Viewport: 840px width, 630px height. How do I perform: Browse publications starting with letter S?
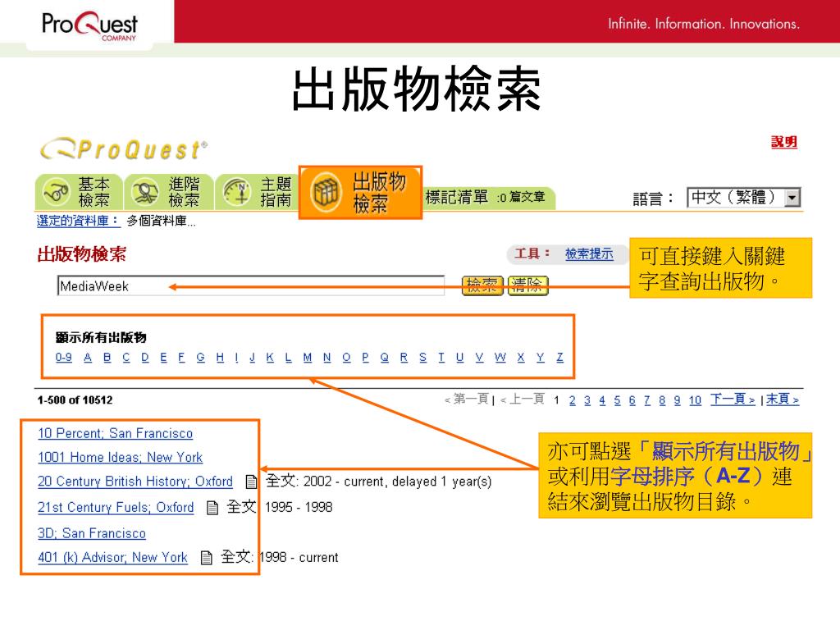pos(422,358)
